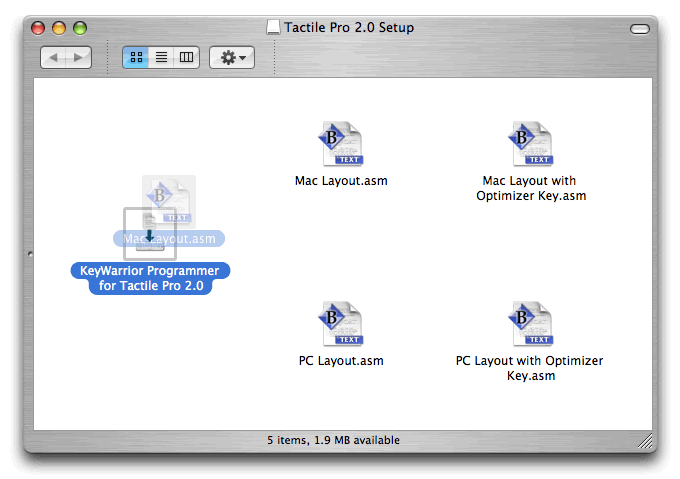Click the window resize grip corner
Viewport: 680px width, 479px height.
pos(645,441)
